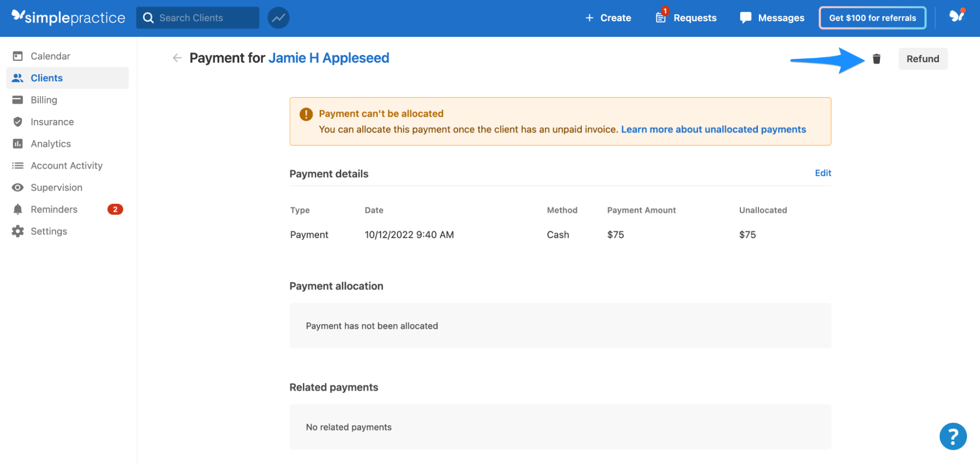980x464 pixels.
Task: Open the Supervision section
Action: [x=56, y=187]
